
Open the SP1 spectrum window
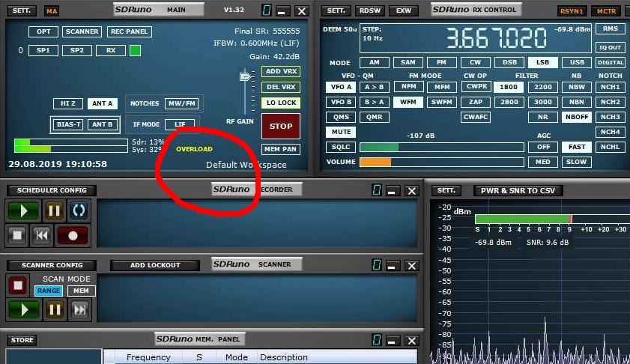tap(43, 51)
